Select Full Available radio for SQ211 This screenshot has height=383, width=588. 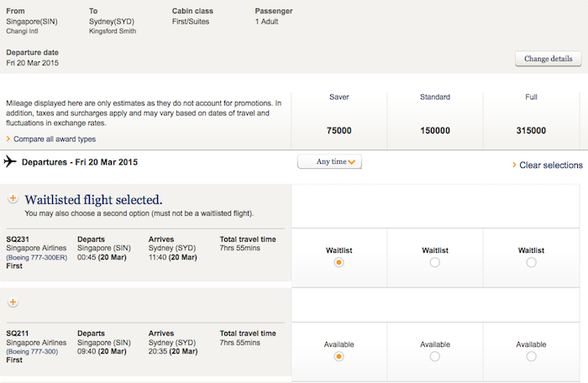(x=531, y=356)
